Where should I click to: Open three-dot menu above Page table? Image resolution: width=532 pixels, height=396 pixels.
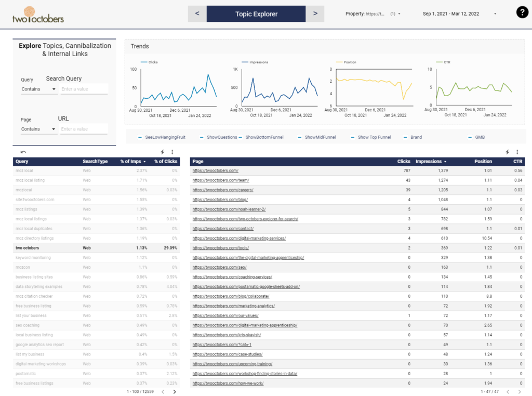point(517,152)
